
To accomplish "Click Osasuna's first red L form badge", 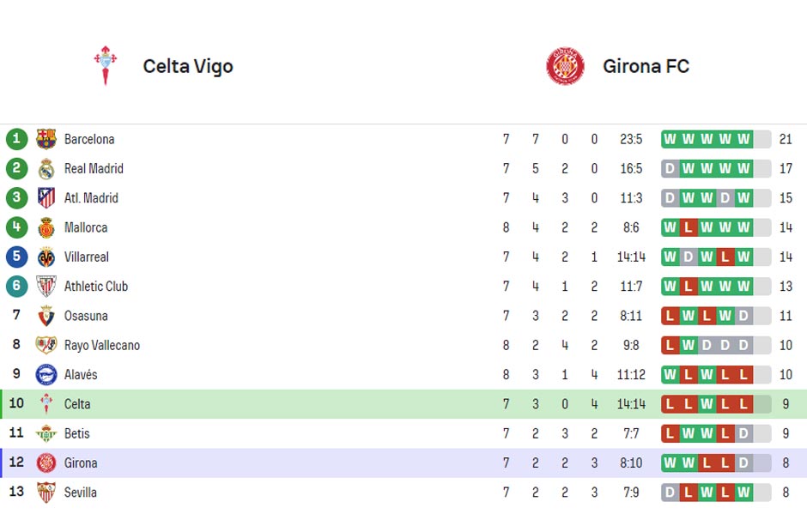I will (x=670, y=316).
